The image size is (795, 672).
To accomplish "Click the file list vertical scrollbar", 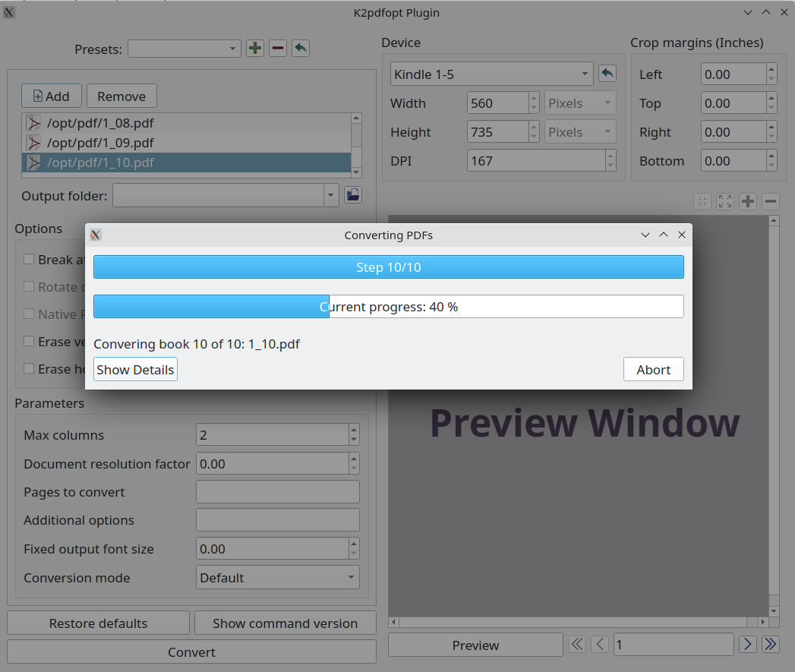I will click(356, 145).
